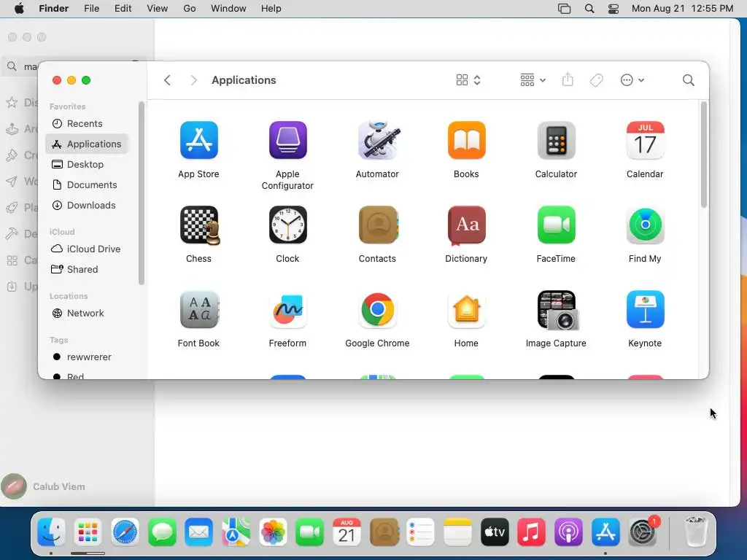Select the Books app icon
This screenshot has height=560, width=747.
(x=466, y=140)
